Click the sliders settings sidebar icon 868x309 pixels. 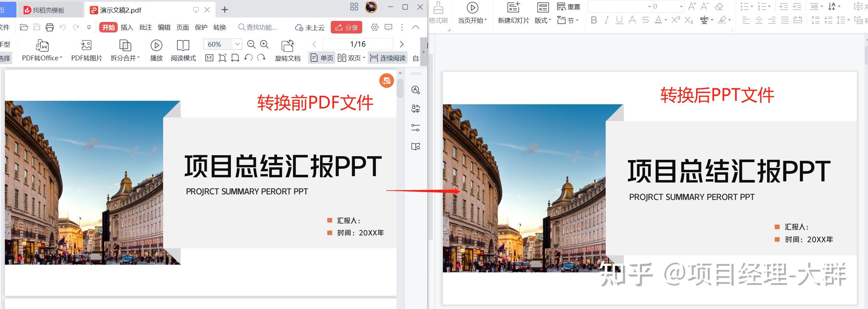point(415,128)
